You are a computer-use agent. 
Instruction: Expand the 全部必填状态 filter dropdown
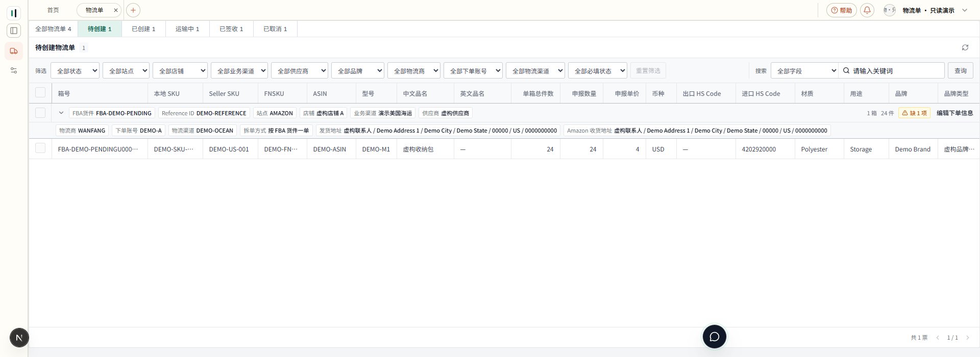click(598, 71)
